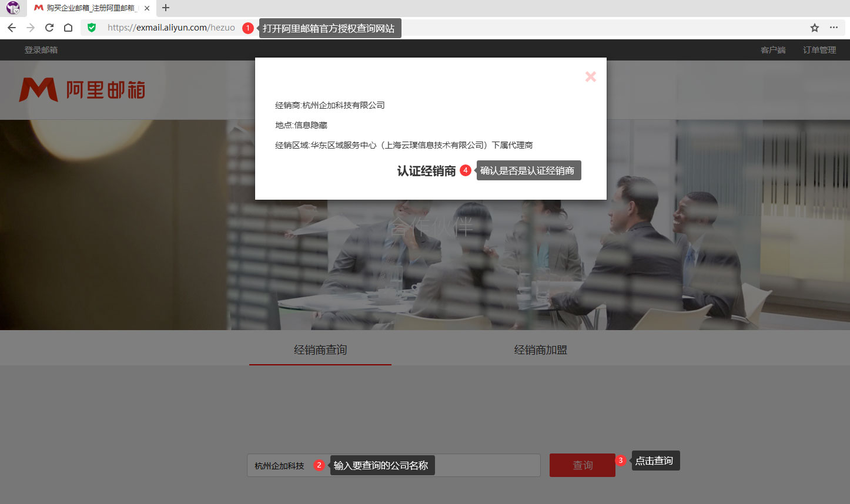Click the browser profile avatar icon
Image resolution: width=850 pixels, height=504 pixels.
(x=13, y=8)
